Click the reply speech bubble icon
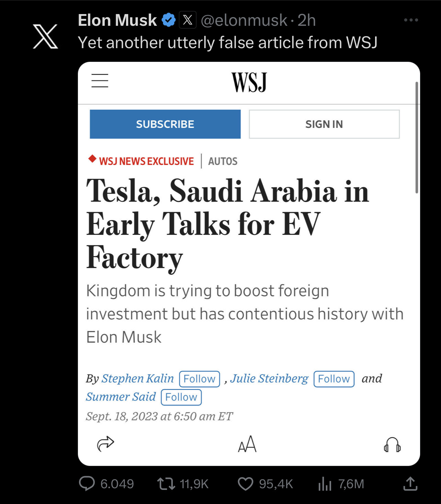 (87, 483)
